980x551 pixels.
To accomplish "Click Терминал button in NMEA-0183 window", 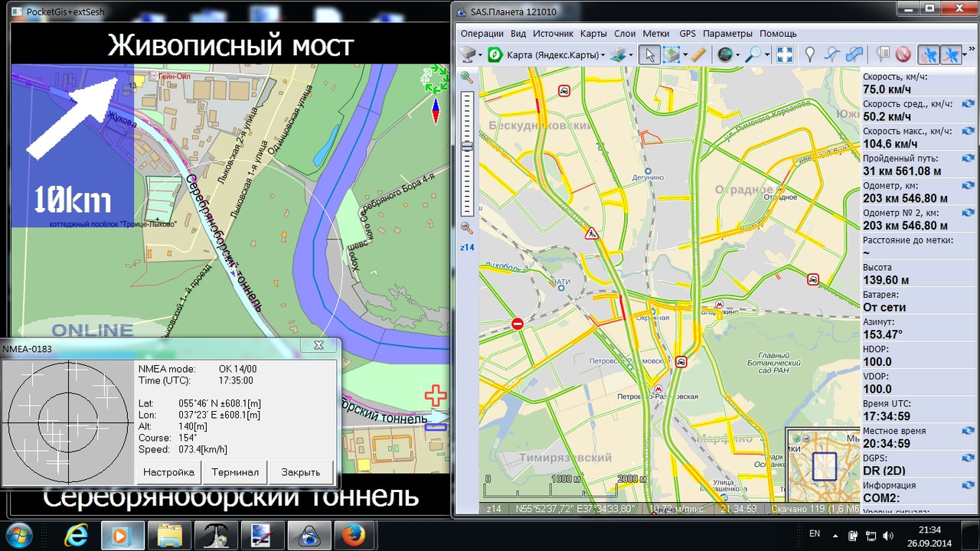I will (x=235, y=472).
